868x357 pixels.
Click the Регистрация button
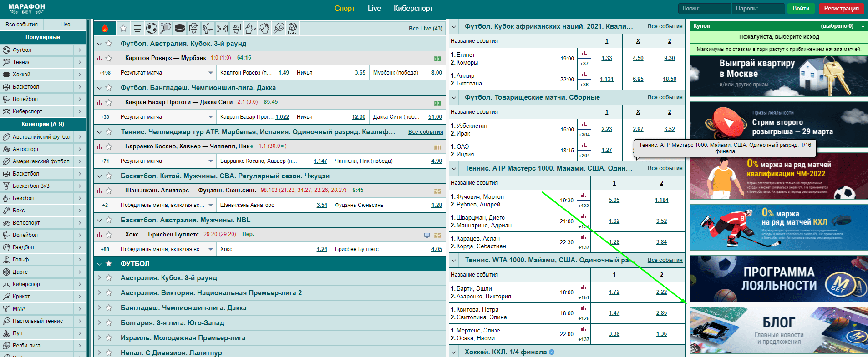841,9
